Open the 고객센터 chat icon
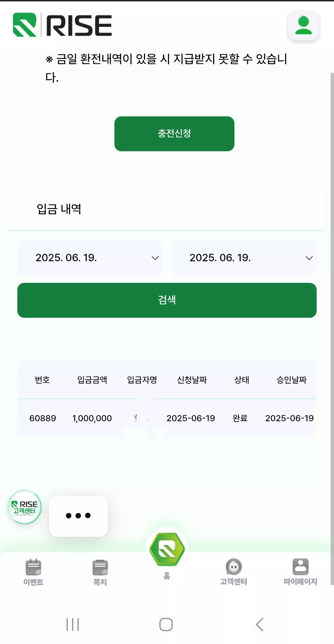 click(234, 567)
